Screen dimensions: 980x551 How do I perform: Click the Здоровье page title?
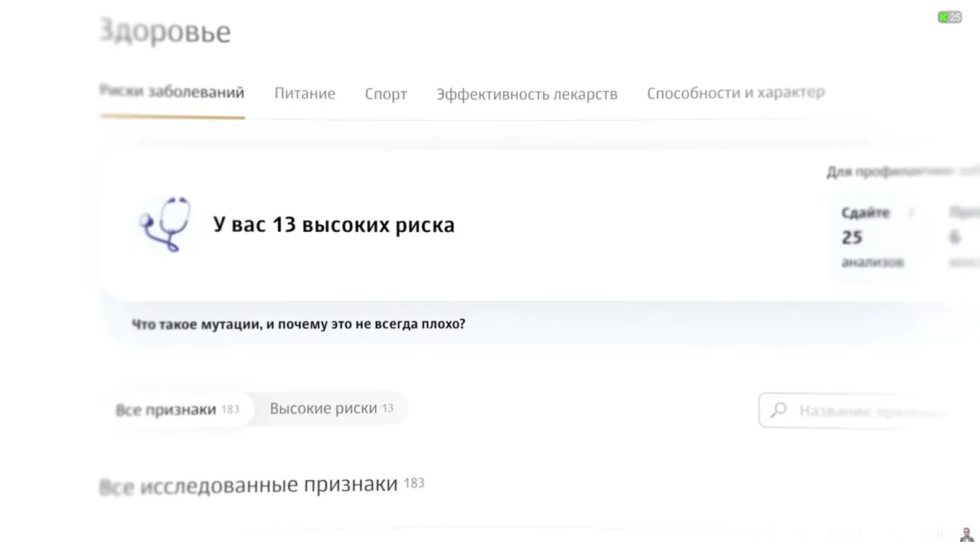tap(165, 31)
